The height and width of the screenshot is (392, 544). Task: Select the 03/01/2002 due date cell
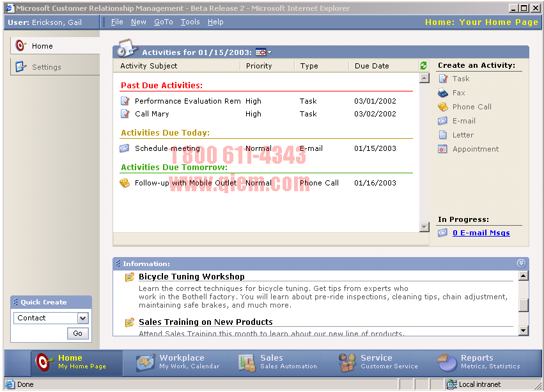tap(375, 101)
